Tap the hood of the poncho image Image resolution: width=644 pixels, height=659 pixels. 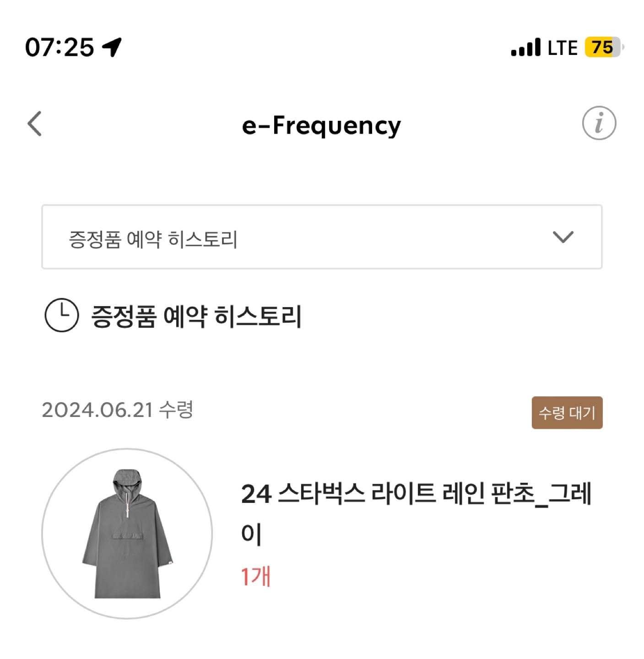[127, 481]
